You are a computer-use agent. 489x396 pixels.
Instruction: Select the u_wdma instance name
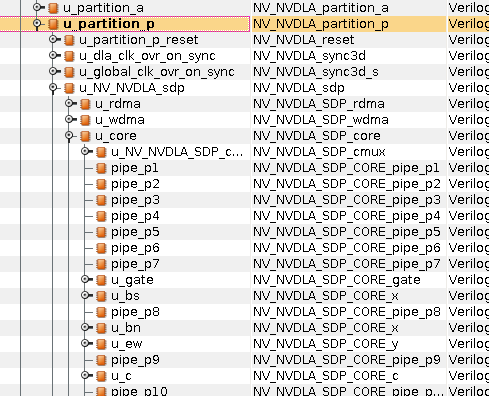click(x=120, y=120)
